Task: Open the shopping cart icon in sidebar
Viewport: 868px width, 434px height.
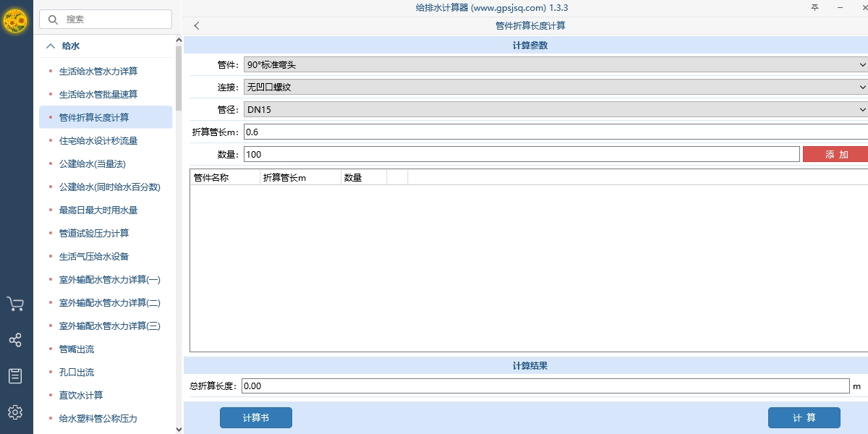Action: coord(16,304)
